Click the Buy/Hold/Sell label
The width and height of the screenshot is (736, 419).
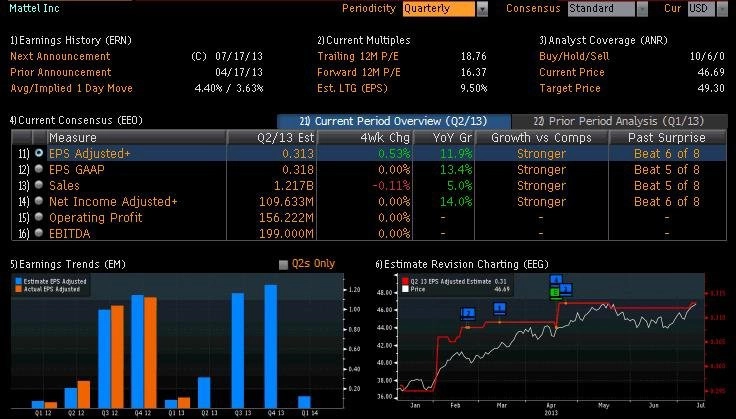tap(574, 56)
